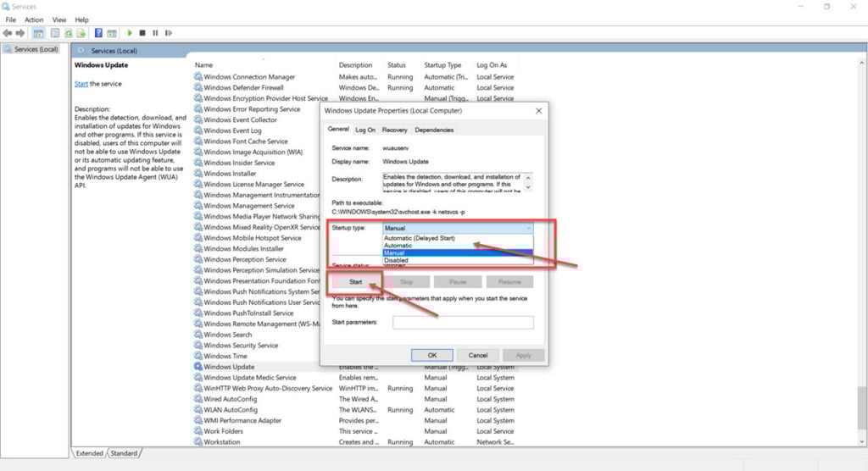Screen dimensions: 868x471
Task: Click the green Start Service toolbar icon
Action: pyautogui.click(x=130, y=33)
